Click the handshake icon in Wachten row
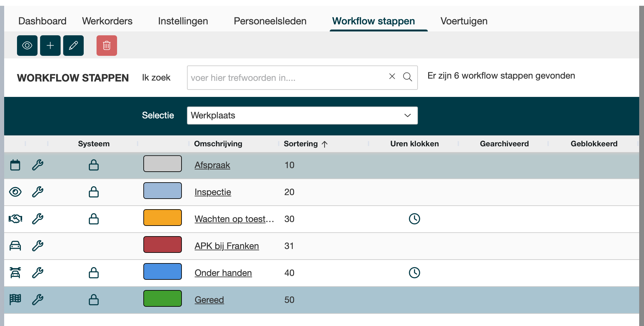Screen dimensions: 644x326 pos(15,219)
